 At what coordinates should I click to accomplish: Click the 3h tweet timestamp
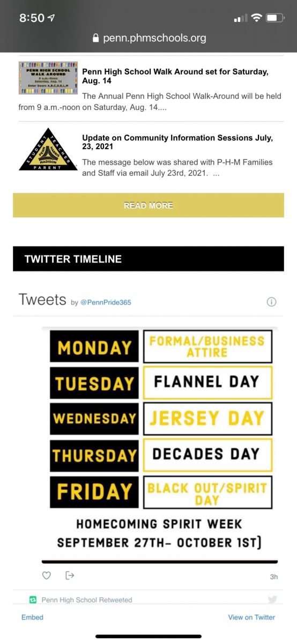coord(273,577)
